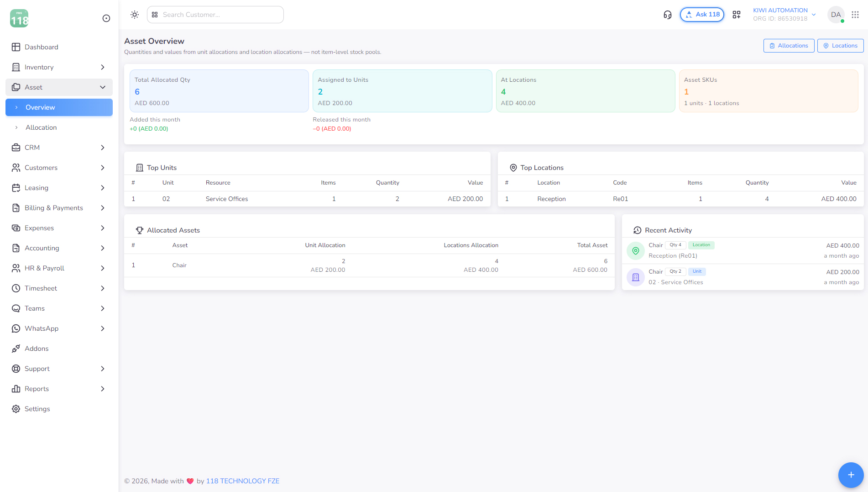Click the Recent Activity building unit icon
The width and height of the screenshot is (868, 492).
point(635,277)
